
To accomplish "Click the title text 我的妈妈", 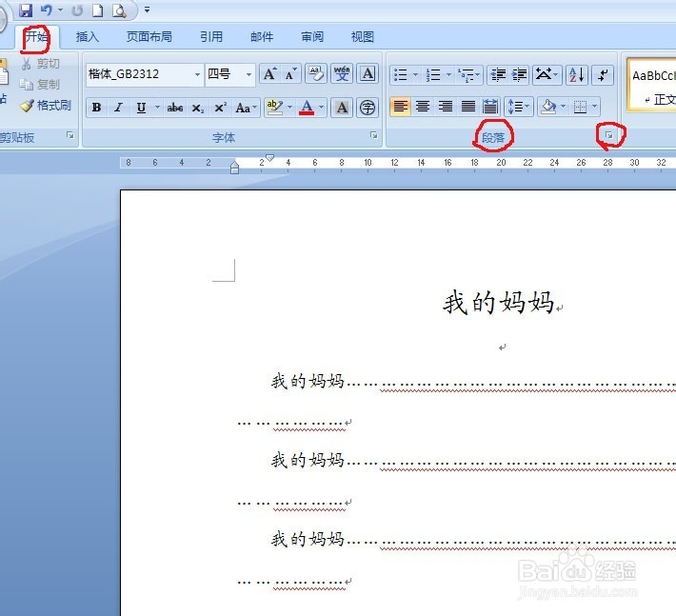I will point(498,302).
